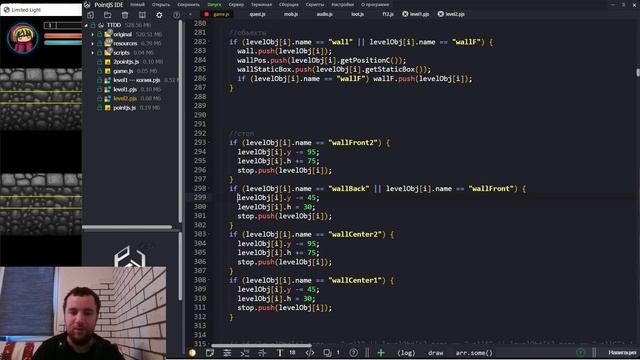
Task: Fold code block at line 303
Action: [x=209, y=234]
